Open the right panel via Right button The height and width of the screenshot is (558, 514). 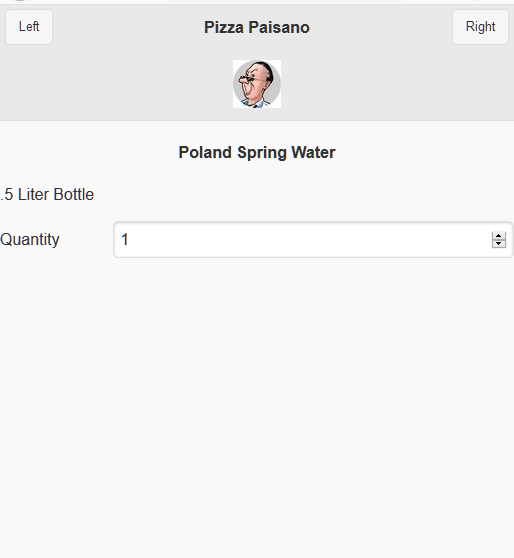click(480, 27)
